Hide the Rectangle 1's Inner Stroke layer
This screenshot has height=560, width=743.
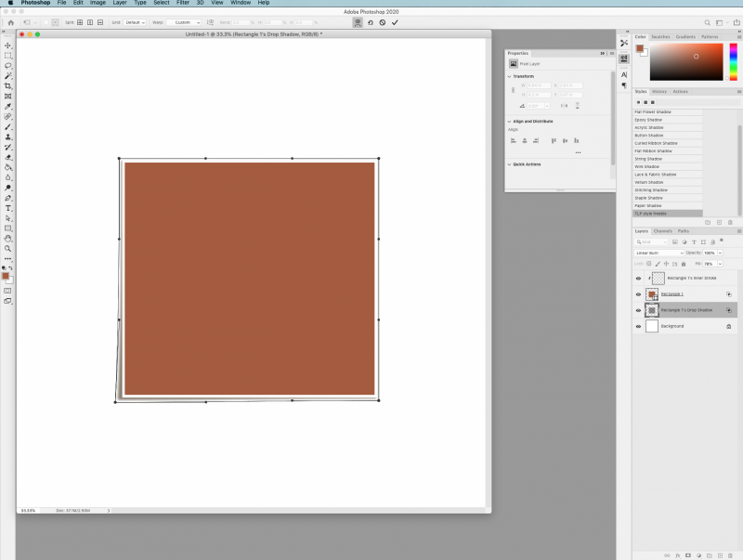pos(638,278)
